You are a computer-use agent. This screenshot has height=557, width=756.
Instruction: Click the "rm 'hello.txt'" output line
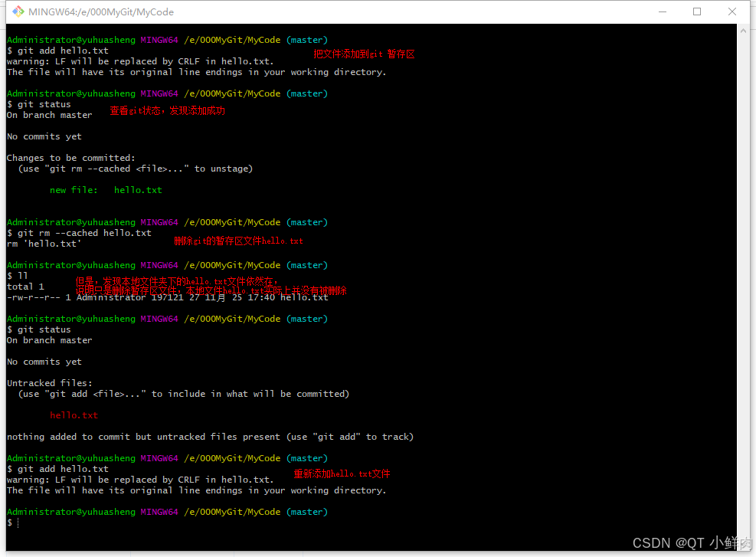point(44,244)
